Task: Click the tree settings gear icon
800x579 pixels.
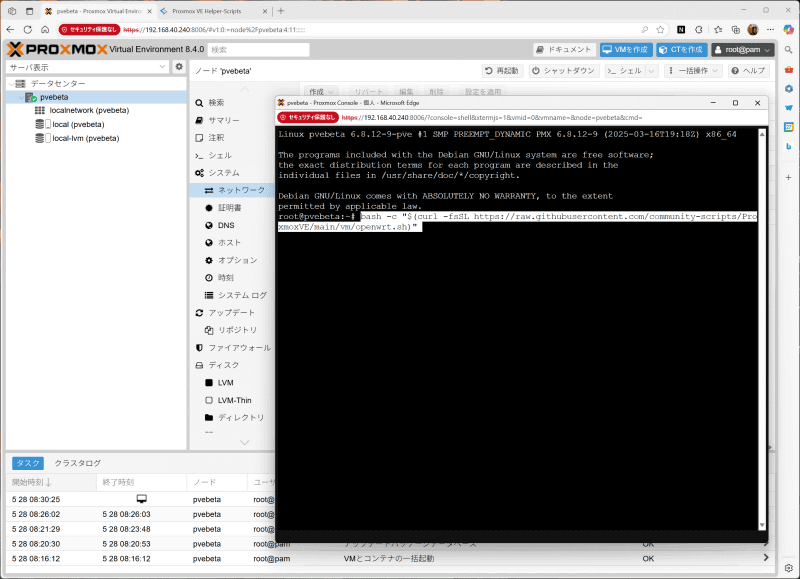Action: coord(179,67)
